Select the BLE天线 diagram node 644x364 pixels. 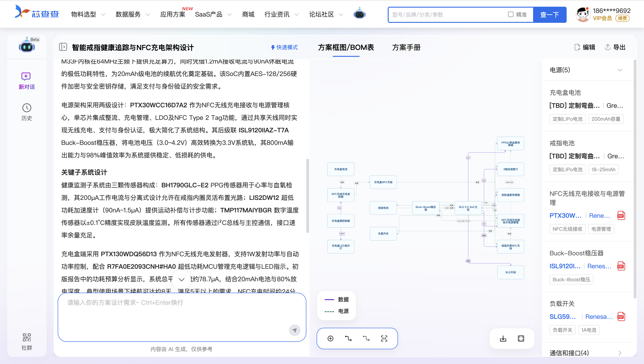pyautogui.click(x=511, y=272)
